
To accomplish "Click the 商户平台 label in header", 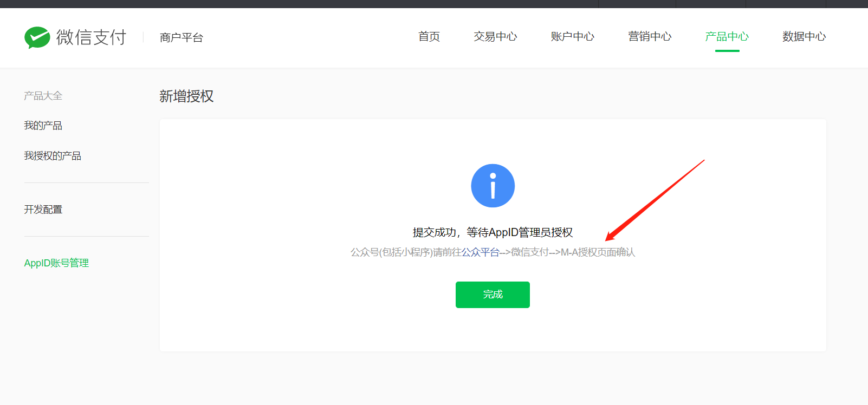I will point(182,37).
